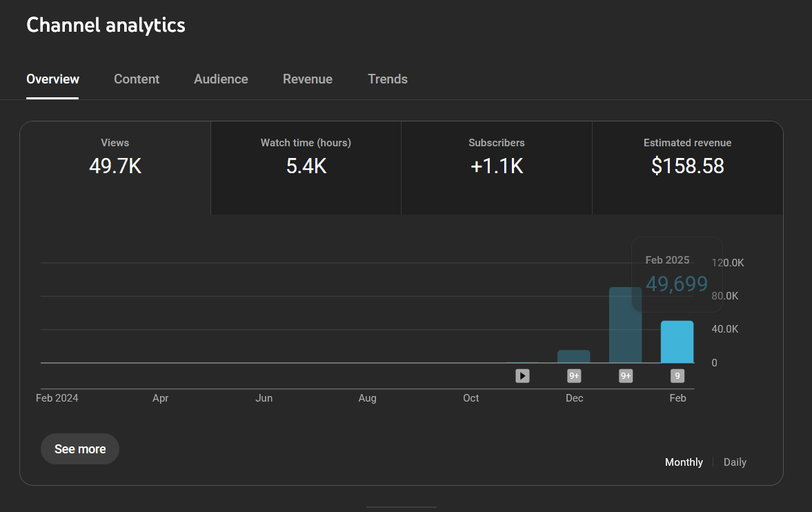
Task: Switch to the Audience tab
Action: [221, 79]
